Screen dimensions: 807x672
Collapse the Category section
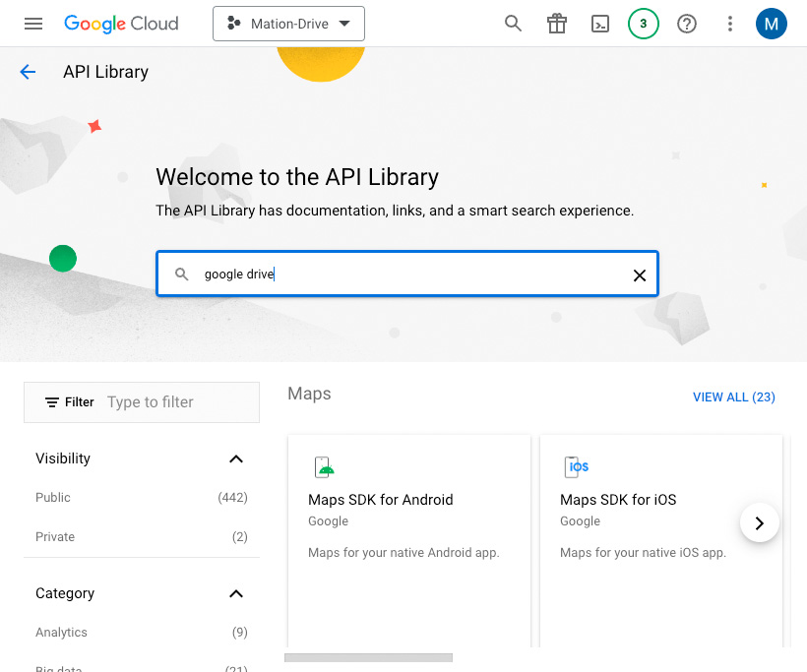[x=236, y=593]
